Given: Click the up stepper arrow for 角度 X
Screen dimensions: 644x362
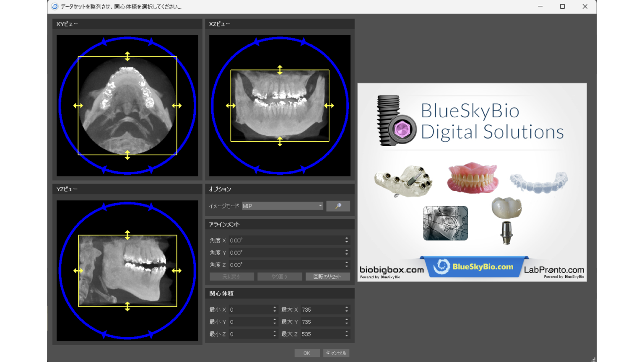Looking at the screenshot, I should tap(347, 238).
